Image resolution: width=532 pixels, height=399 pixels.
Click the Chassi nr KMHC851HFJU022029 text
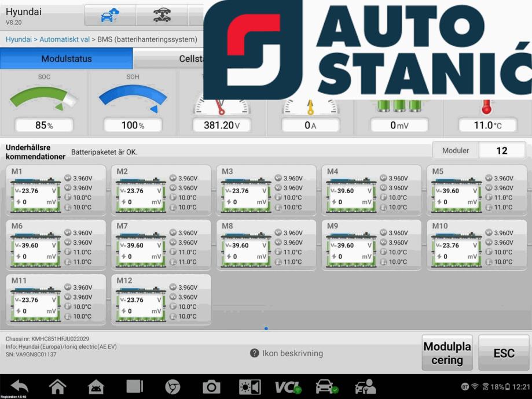(x=47, y=339)
